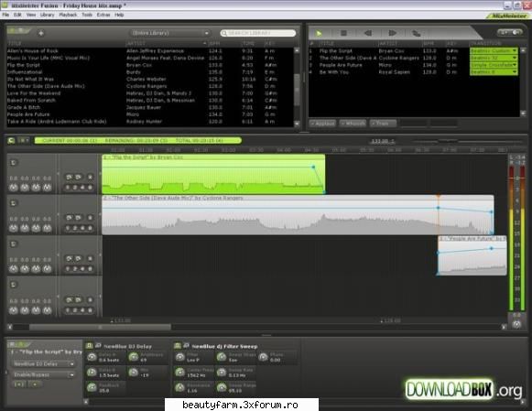The width and height of the screenshot is (532, 411).
Task: Click the plus icon in the library panel
Action: point(40,33)
